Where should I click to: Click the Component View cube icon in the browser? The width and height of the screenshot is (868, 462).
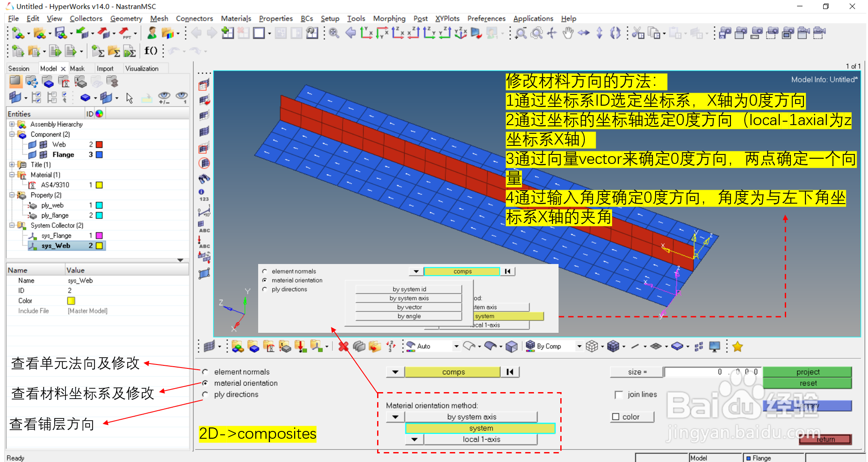click(48, 82)
